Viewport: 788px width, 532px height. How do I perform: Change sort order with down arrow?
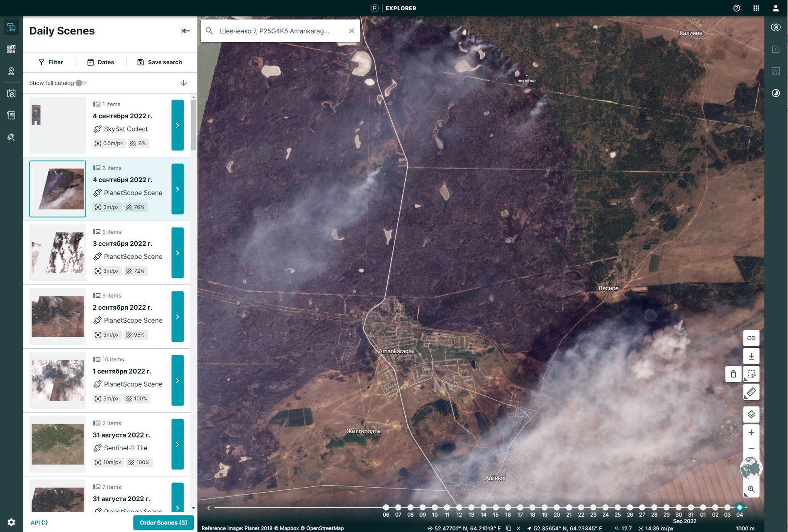(183, 83)
